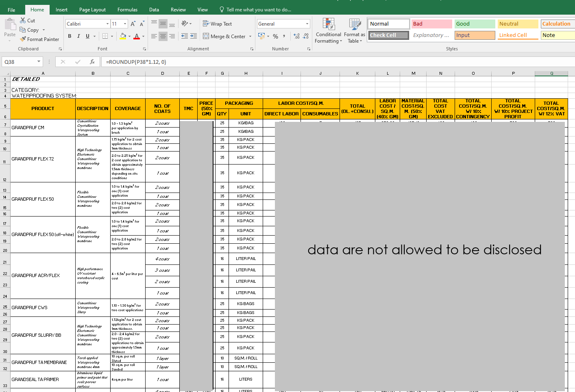This screenshot has width=575, height=392.
Task: Open the Alignment dialog launcher
Action: (x=252, y=49)
